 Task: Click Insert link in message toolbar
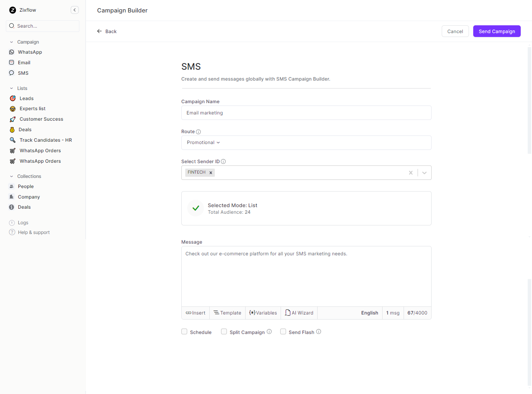[195, 313]
